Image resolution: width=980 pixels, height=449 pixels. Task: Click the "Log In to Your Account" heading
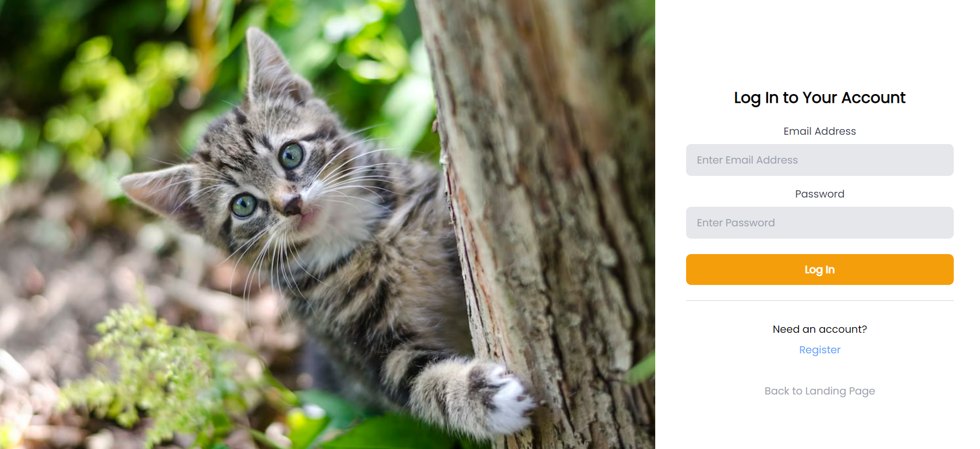[x=819, y=98]
